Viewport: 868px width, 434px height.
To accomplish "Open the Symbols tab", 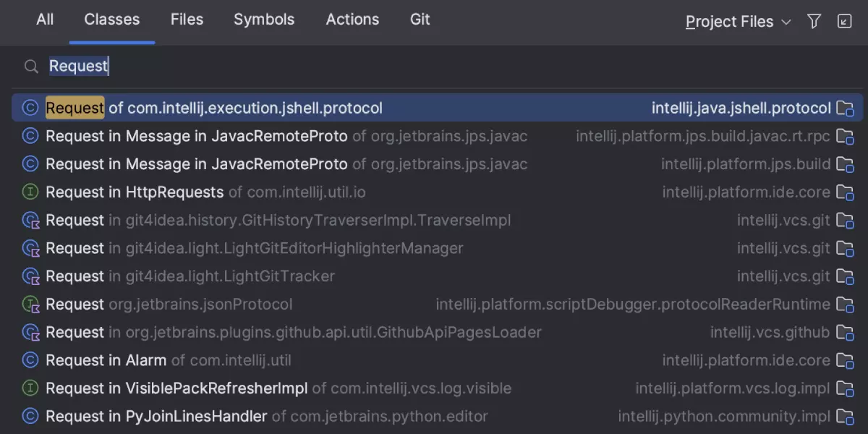I will 264,20.
